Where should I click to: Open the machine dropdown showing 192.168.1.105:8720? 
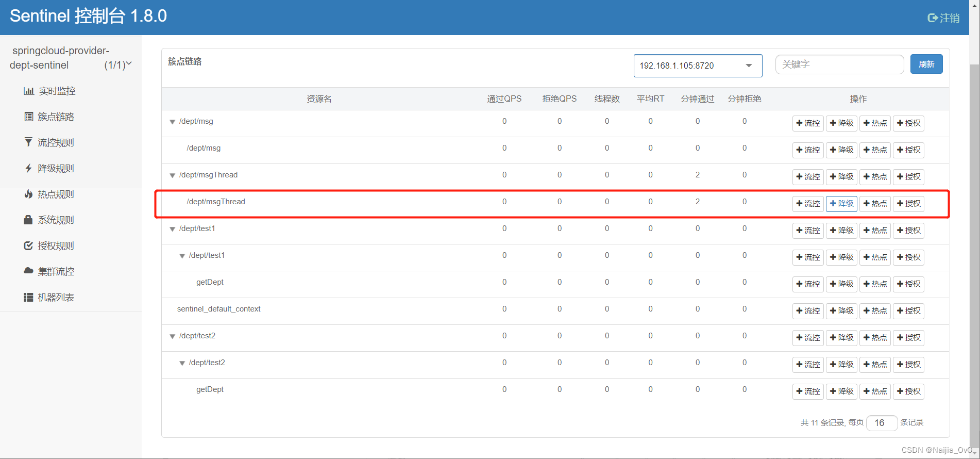698,65
